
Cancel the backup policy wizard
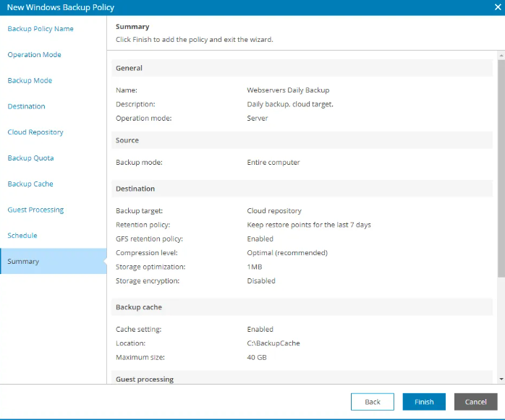coord(475,402)
